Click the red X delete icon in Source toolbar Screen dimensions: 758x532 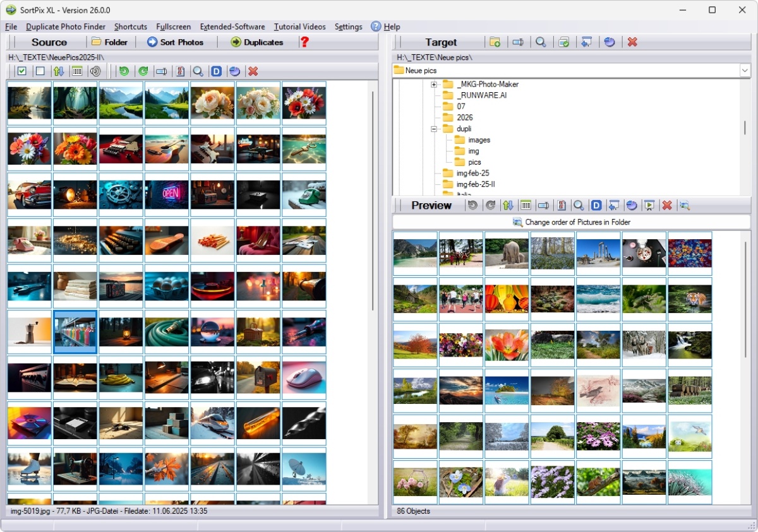(253, 71)
